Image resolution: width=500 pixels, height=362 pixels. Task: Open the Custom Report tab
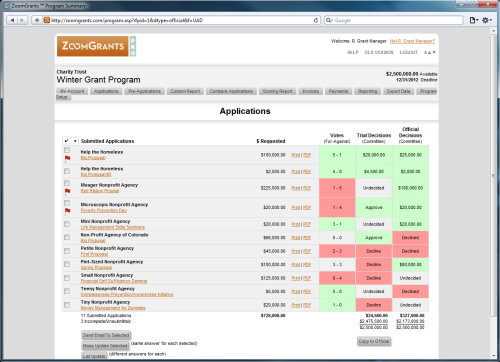(185, 91)
